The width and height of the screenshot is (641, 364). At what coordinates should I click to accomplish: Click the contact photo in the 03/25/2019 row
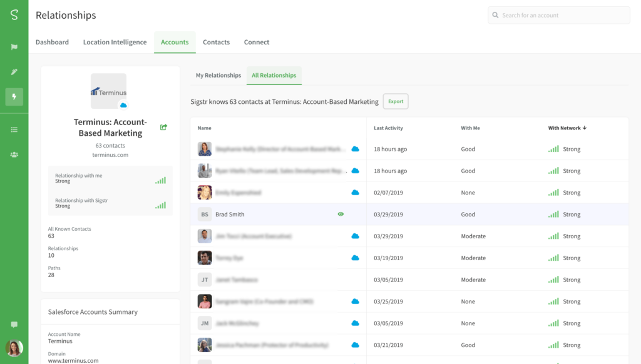(x=205, y=301)
